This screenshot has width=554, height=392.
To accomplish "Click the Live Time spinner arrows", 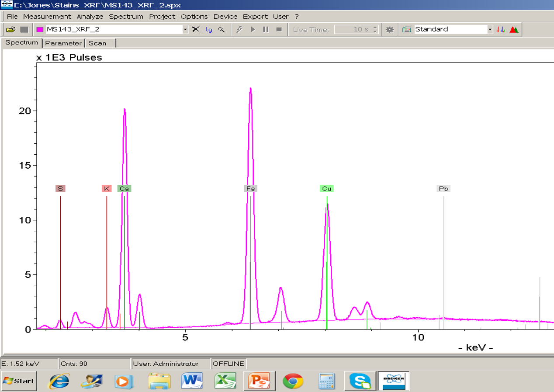I will pyautogui.click(x=375, y=30).
